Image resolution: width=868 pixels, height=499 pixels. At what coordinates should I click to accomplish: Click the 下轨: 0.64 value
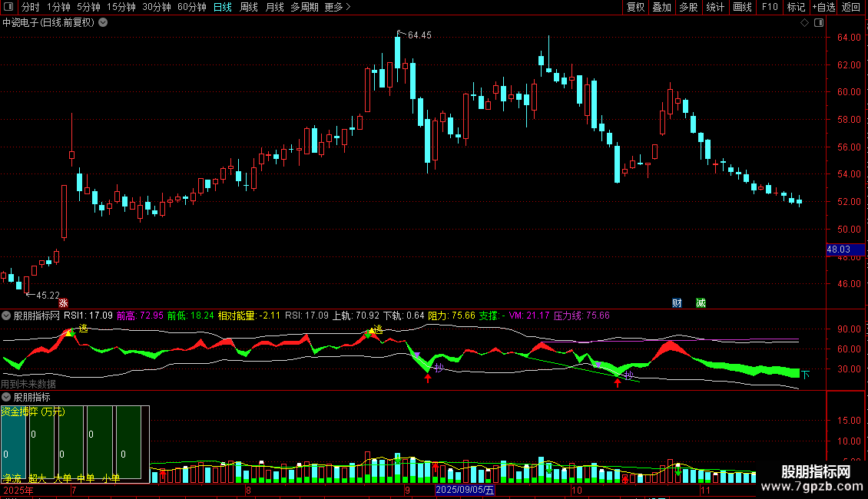pyautogui.click(x=403, y=316)
